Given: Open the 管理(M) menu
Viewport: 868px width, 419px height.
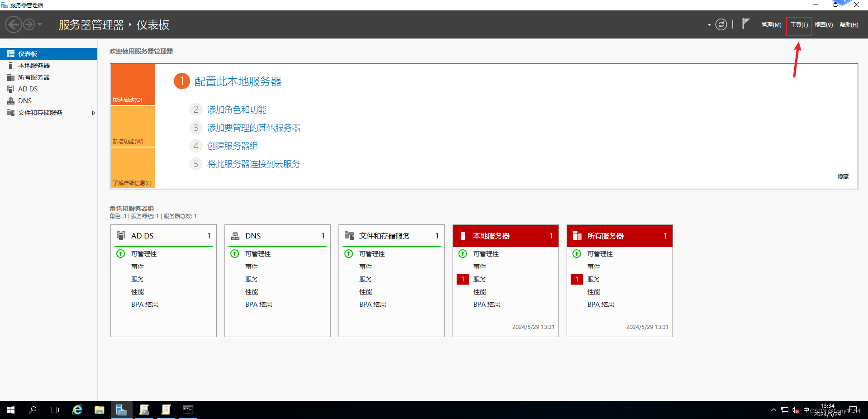Looking at the screenshot, I should [x=771, y=25].
